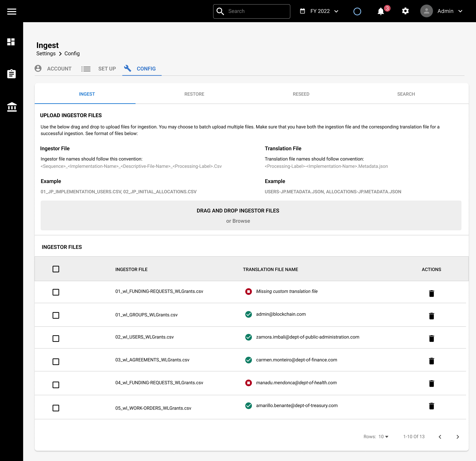Click the calendar icon beside FY 2022
The width and height of the screenshot is (476, 461).
[302, 11]
